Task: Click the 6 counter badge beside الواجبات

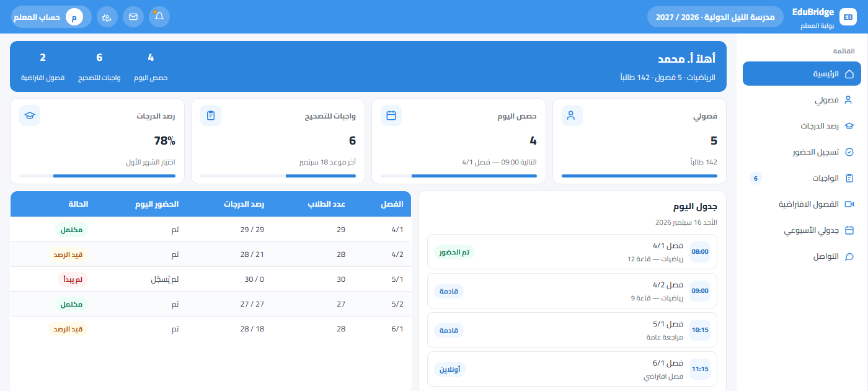Action: [755, 178]
